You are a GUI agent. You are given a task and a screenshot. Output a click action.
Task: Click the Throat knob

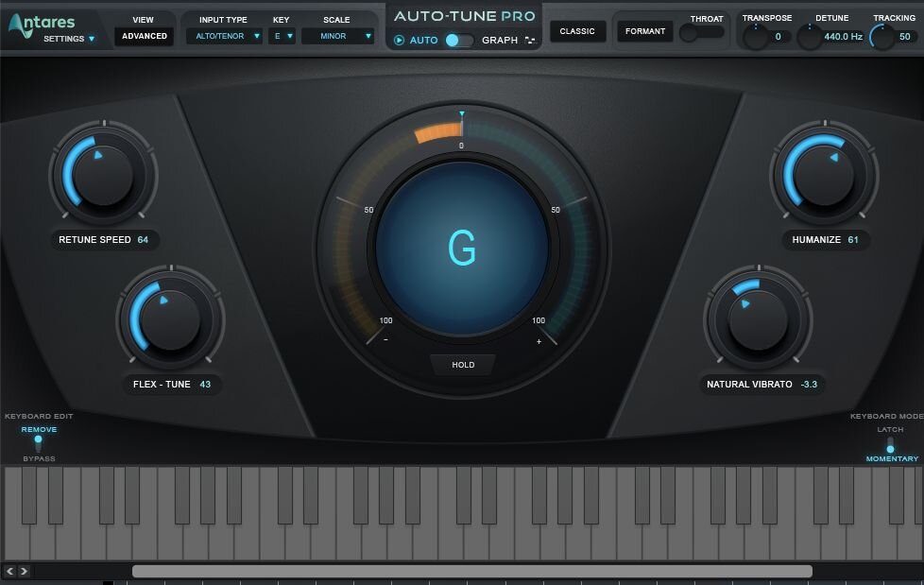689,33
